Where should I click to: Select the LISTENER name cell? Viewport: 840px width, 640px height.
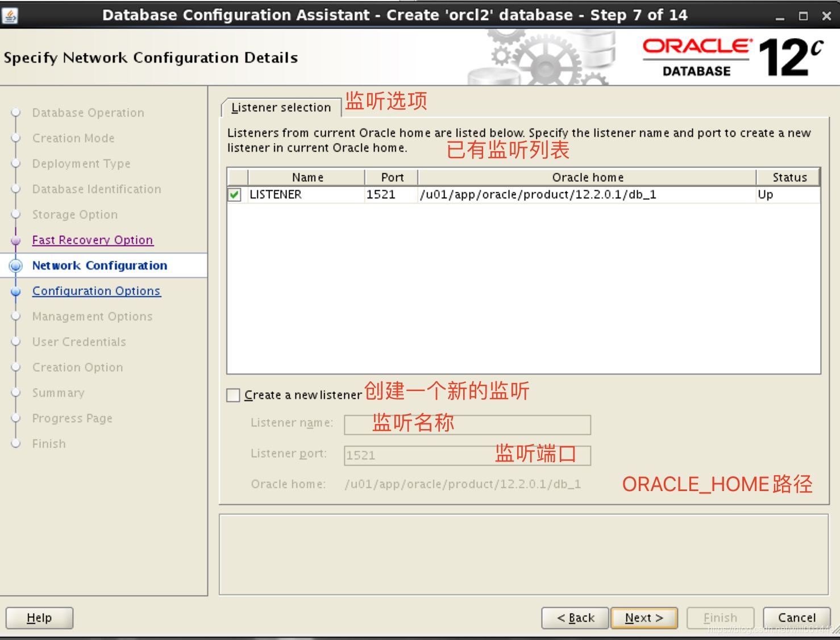point(306,194)
